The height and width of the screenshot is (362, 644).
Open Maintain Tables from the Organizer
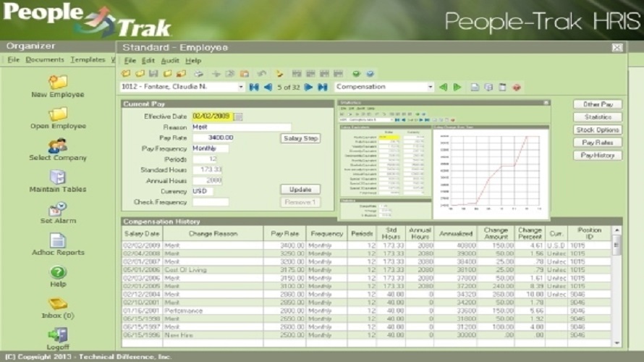[x=57, y=177]
